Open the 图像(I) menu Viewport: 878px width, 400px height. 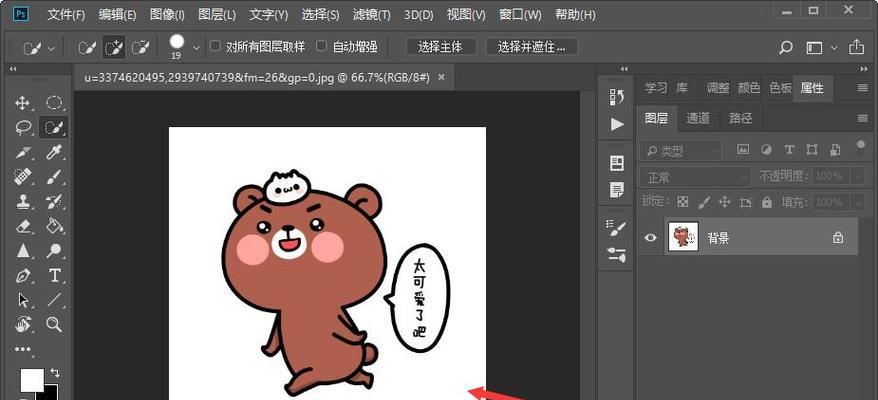pyautogui.click(x=167, y=15)
